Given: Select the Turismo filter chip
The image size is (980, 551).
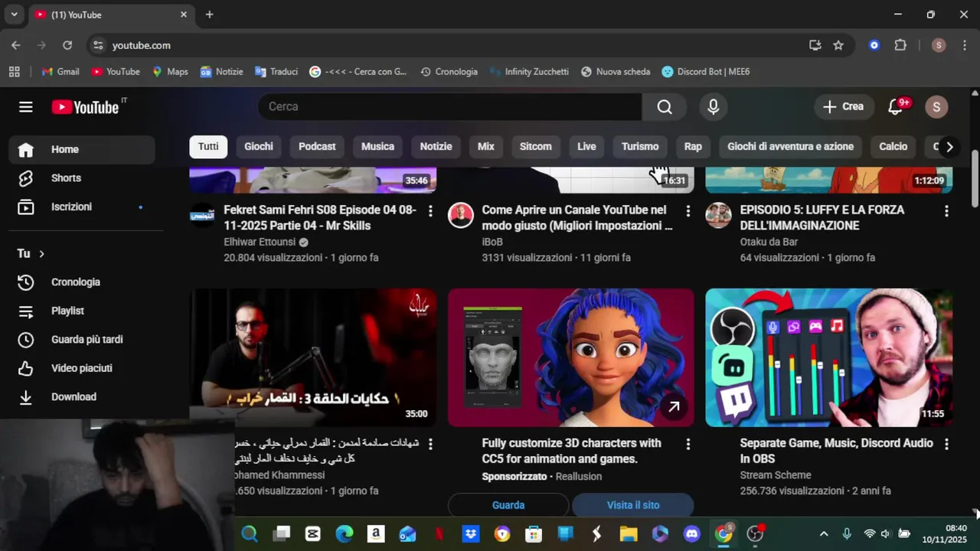Looking at the screenshot, I should pos(640,147).
